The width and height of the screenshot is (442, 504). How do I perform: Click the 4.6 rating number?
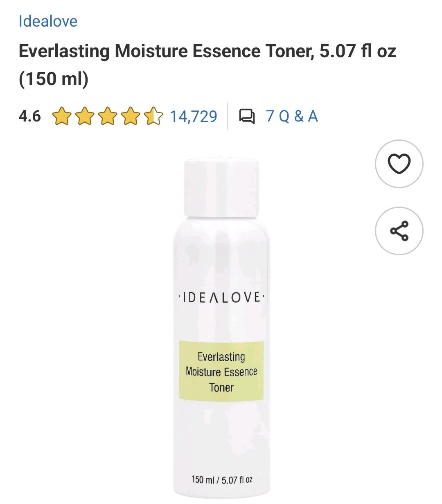coord(30,116)
